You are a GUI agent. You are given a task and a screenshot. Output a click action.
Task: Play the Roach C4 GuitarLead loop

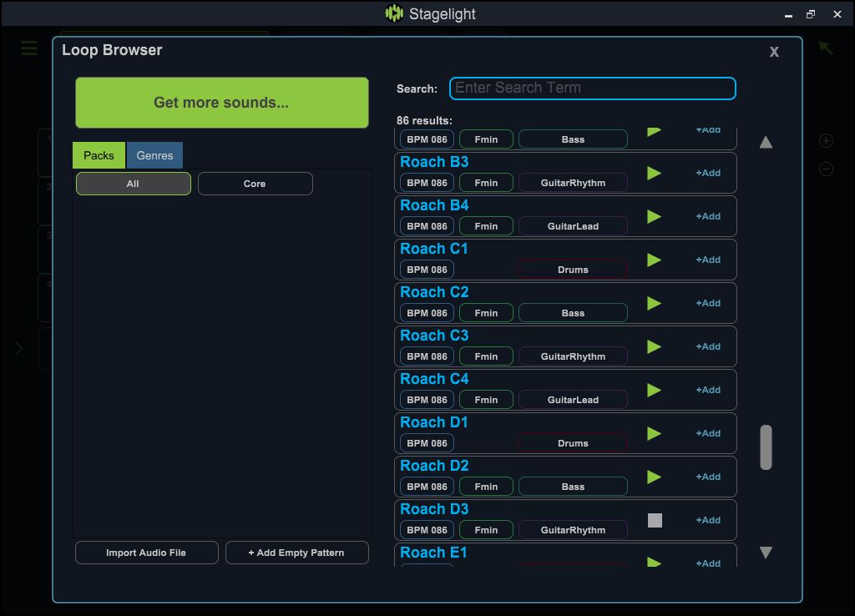pos(654,389)
